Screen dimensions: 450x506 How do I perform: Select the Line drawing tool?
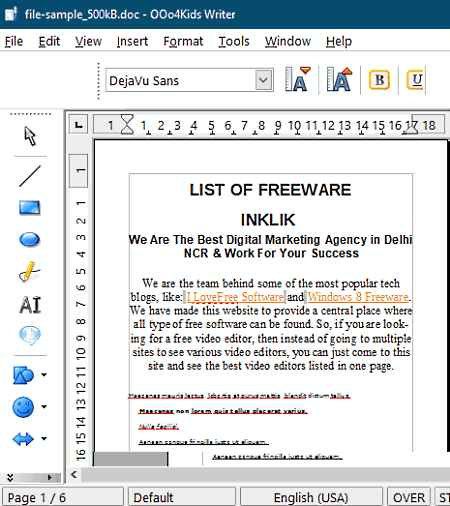click(30, 176)
